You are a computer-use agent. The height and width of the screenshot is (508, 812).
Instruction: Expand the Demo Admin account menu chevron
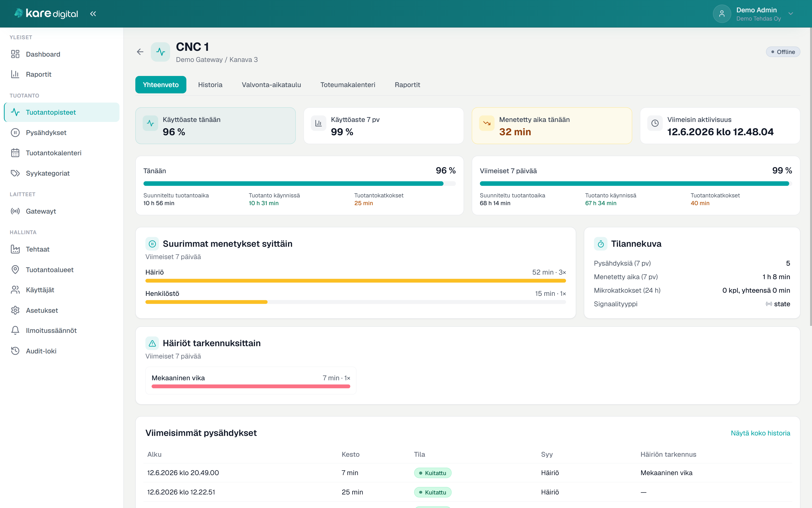point(791,14)
